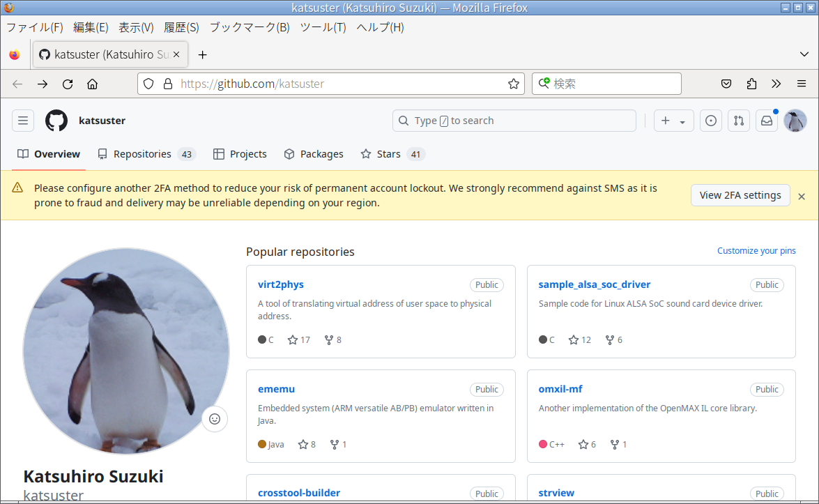
Task: Go to GitHub homepage via Octocat logo
Action: pyautogui.click(x=56, y=121)
